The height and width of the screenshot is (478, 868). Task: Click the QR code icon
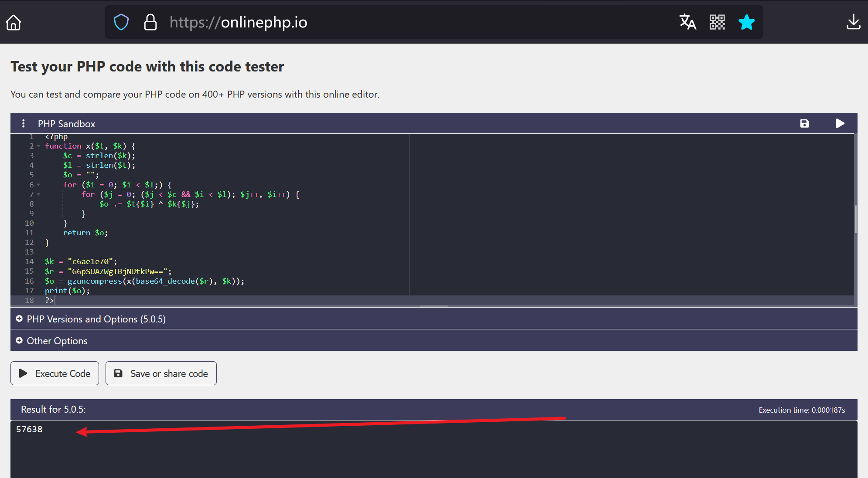[x=717, y=22]
